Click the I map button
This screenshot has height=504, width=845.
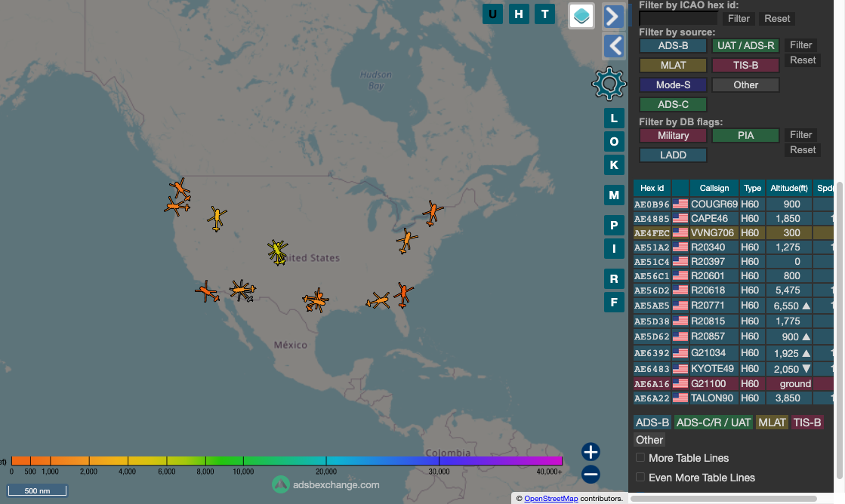point(614,249)
